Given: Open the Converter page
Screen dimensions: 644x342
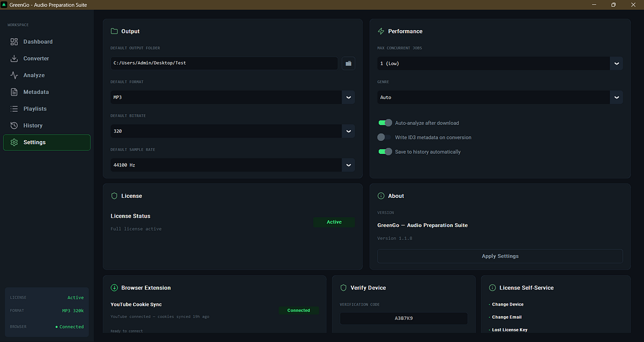Looking at the screenshot, I should click(47, 58).
